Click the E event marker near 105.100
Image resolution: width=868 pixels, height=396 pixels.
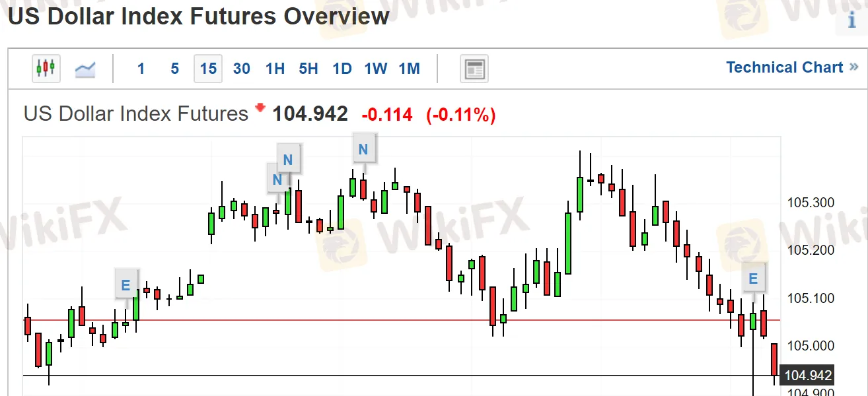coord(126,286)
